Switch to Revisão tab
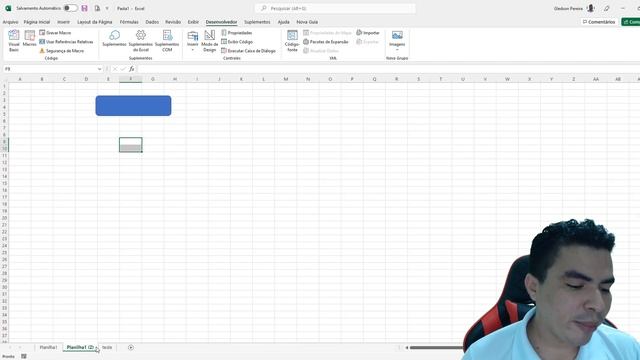This screenshot has width=640, height=360. [x=173, y=22]
